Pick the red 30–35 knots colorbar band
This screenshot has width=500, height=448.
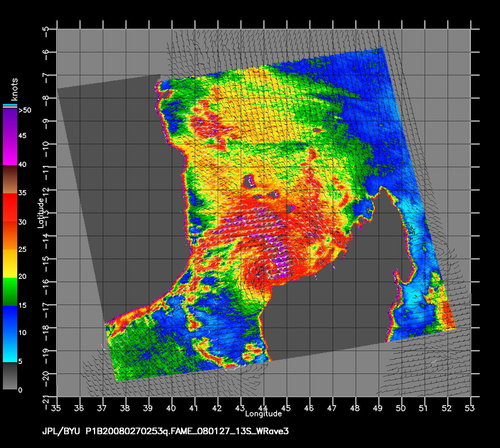tap(10, 207)
